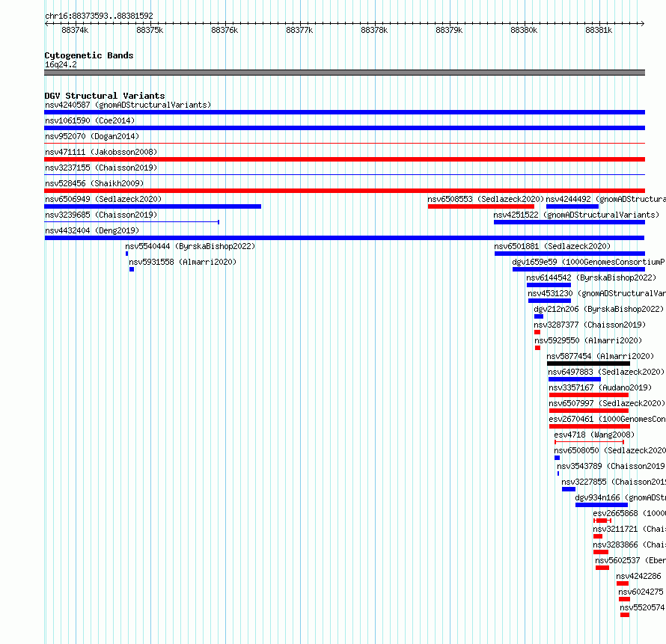Click nsv6508050 (Sedlazeck2020) label
The width and height of the screenshot is (666, 644).
[x=610, y=450]
